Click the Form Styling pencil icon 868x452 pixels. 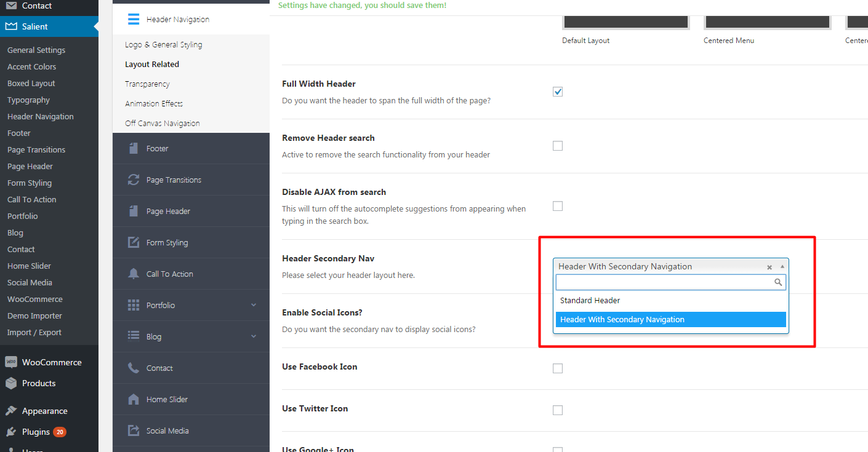click(133, 242)
